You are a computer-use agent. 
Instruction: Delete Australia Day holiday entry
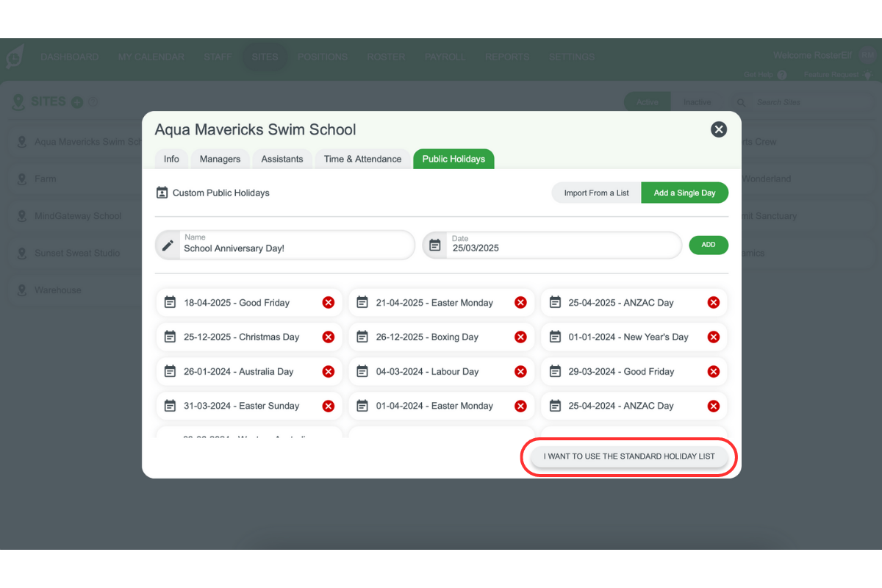pos(329,372)
